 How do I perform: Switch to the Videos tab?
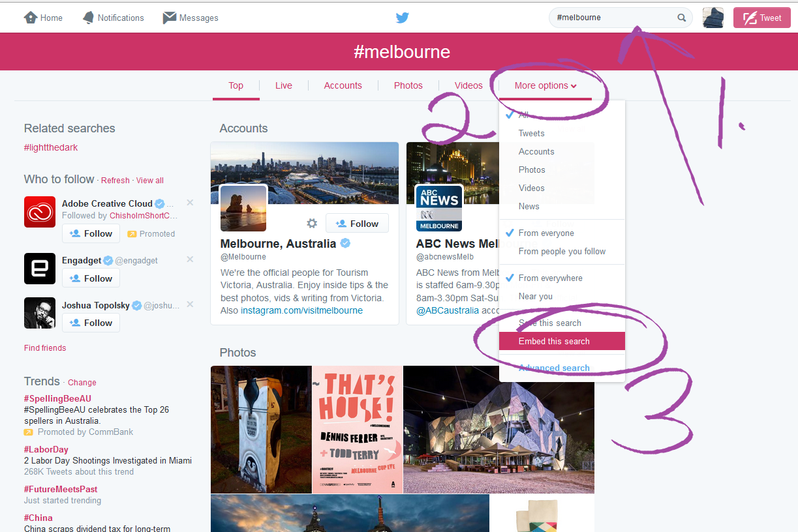pos(468,85)
